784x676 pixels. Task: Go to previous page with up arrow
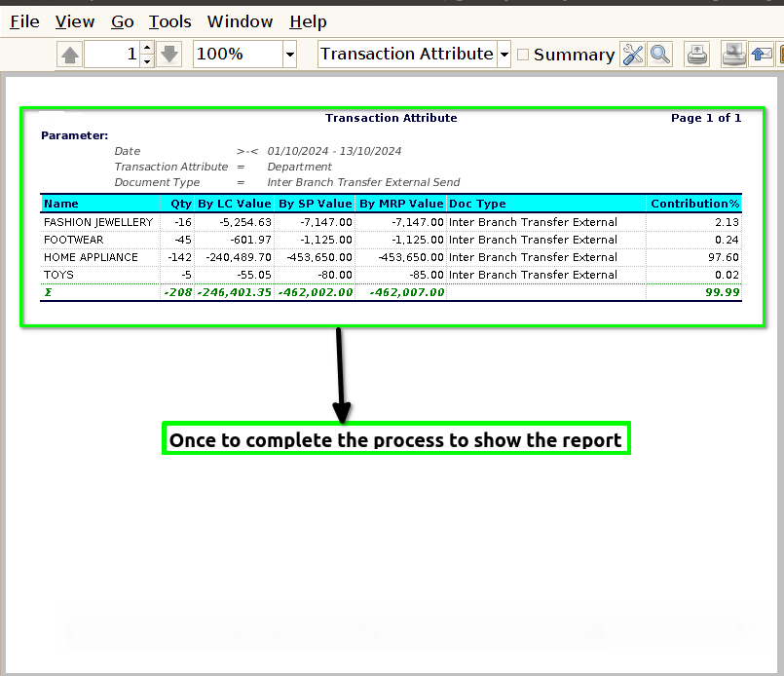[x=70, y=55]
